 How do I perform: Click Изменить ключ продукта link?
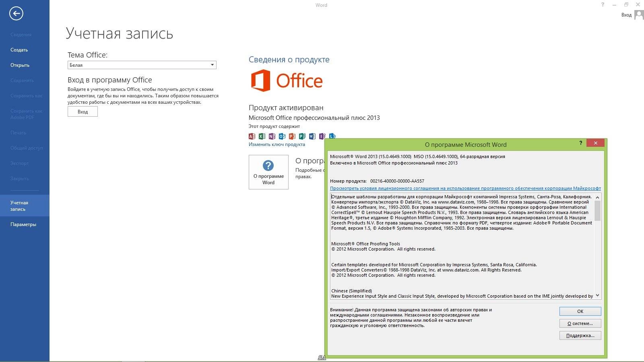277,144
